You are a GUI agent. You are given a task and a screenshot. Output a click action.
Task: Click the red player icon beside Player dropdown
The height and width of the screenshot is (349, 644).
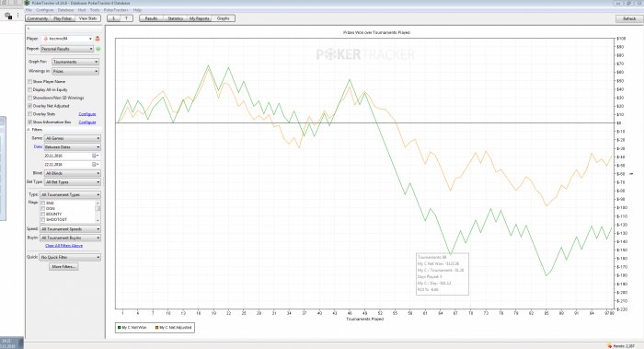click(98, 39)
